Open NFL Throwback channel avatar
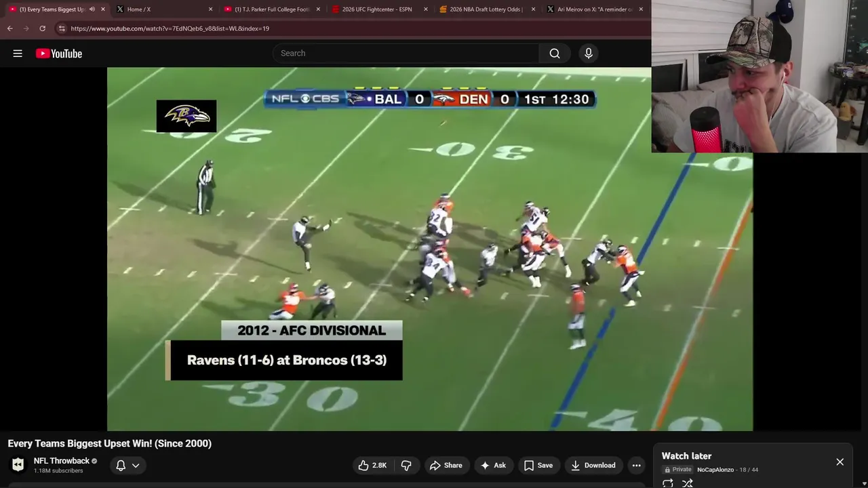The image size is (868, 488). point(18,465)
